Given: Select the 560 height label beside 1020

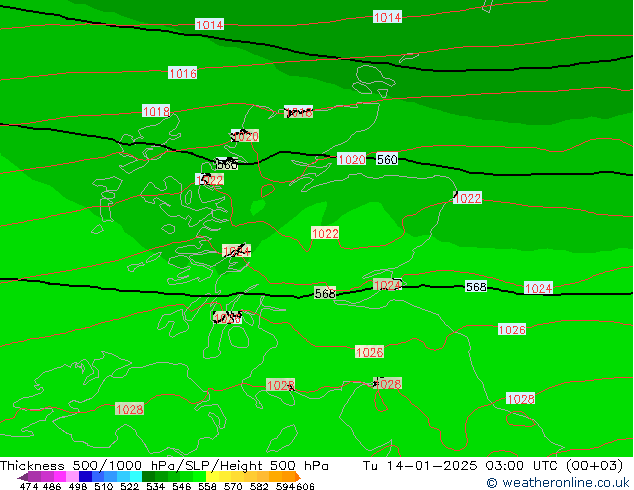Looking at the screenshot, I should click(387, 159).
